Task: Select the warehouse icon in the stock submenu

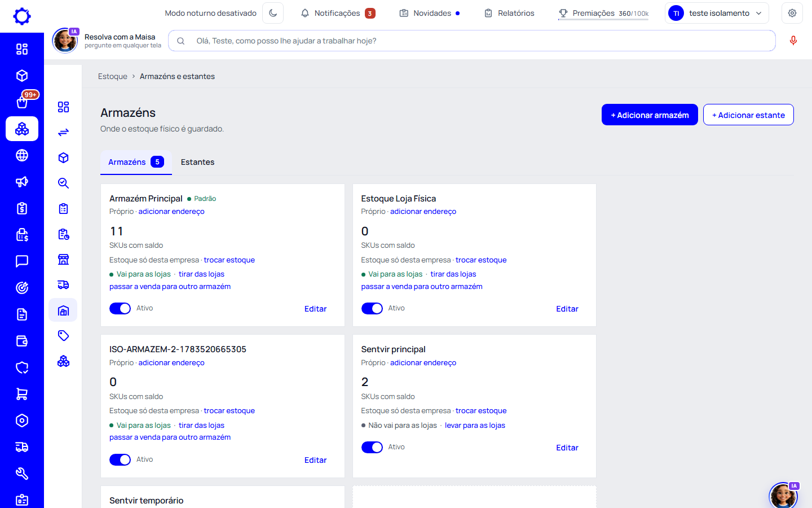Action: click(63, 310)
